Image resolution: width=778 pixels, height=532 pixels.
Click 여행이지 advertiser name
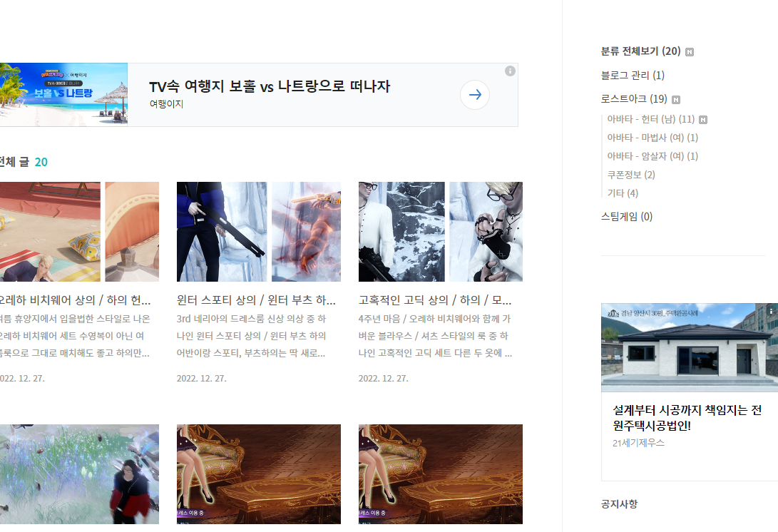pos(167,104)
